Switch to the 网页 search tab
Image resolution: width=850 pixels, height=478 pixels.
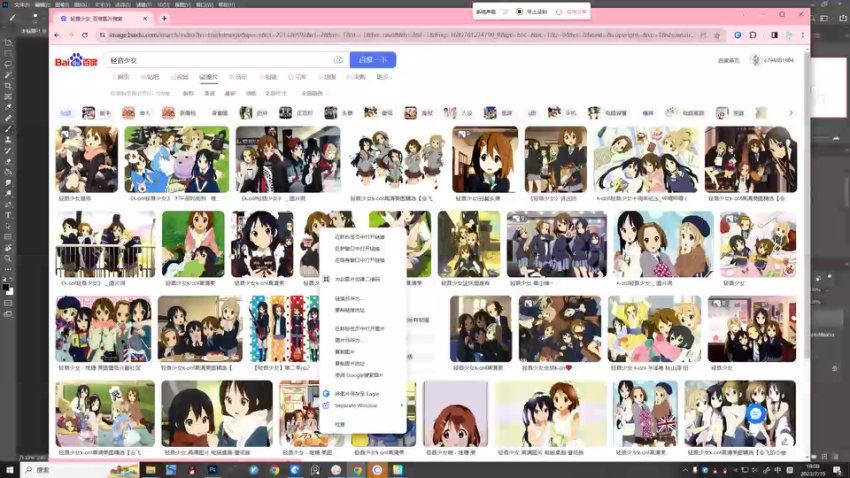[121, 77]
